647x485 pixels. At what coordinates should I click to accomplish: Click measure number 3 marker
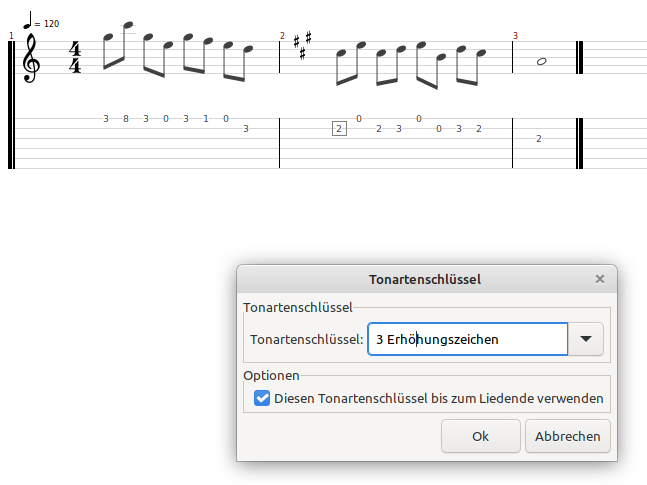pos(515,36)
